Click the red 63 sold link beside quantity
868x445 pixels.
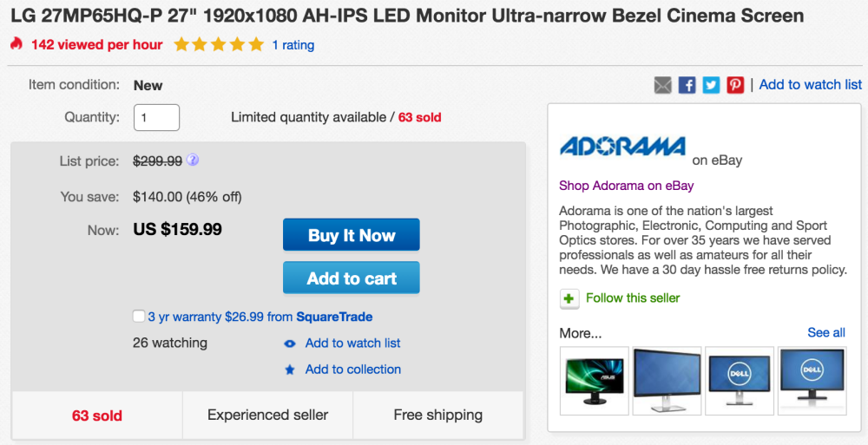pyautogui.click(x=419, y=117)
